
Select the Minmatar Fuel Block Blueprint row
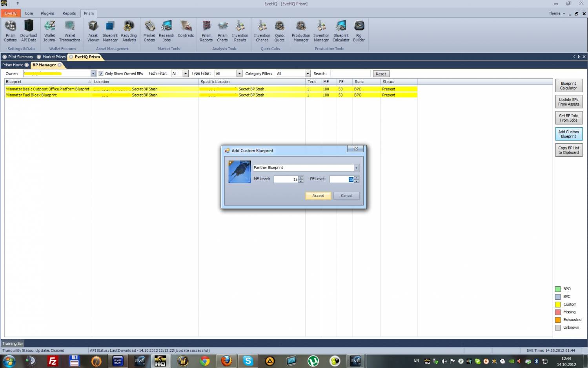[211, 95]
